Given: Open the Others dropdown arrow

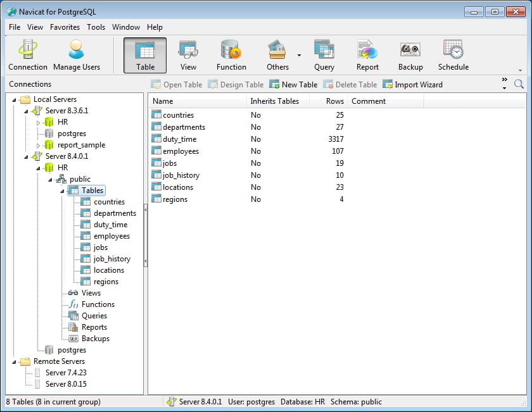Looking at the screenshot, I should point(299,56).
